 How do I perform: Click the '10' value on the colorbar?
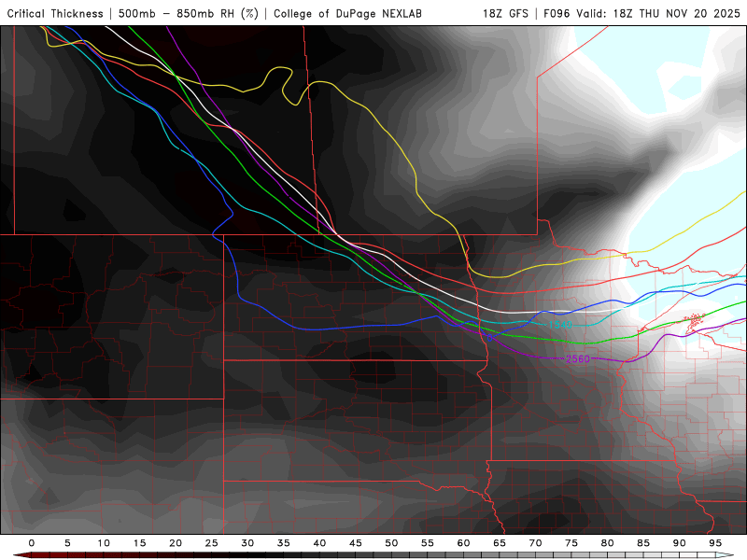coord(104,543)
